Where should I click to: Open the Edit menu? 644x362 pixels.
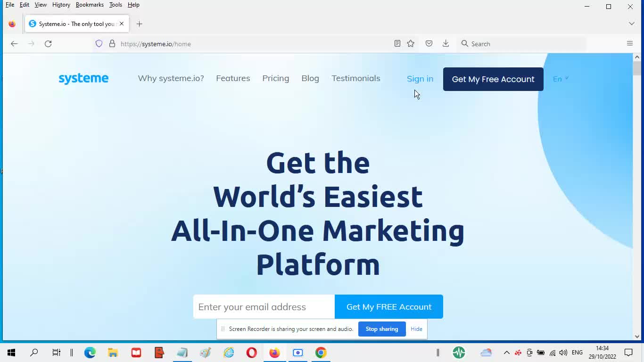click(x=25, y=5)
